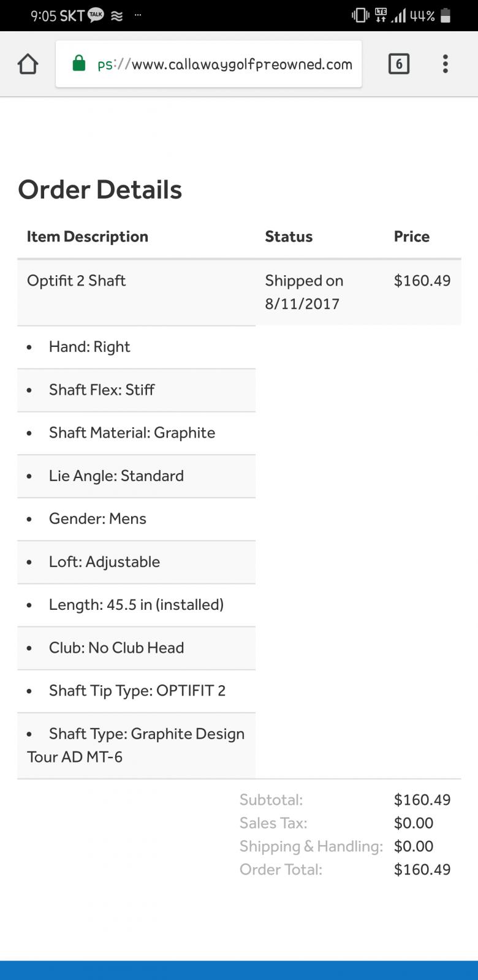478x980 pixels.
Task: Tap the KakaoTalk notification icon
Action: pyautogui.click(x=96, y=15)
